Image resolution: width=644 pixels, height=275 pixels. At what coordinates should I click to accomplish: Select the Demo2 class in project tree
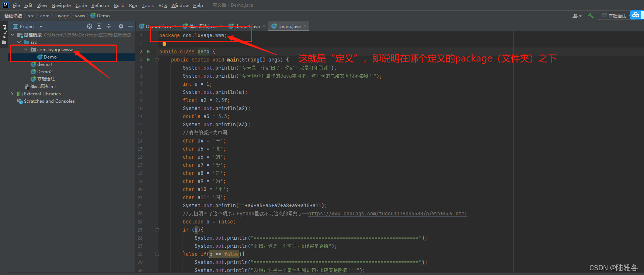coord(42,72)
